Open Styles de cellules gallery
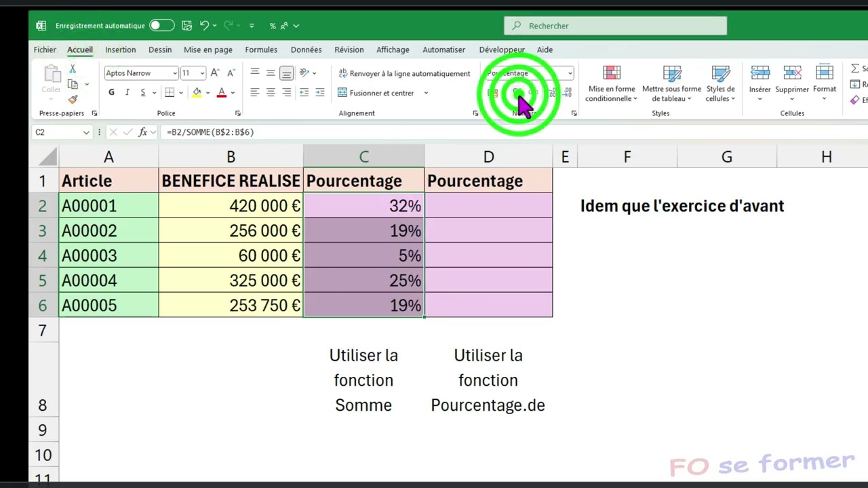This screenshot has height=488, width=868. [x=720, y=84]
